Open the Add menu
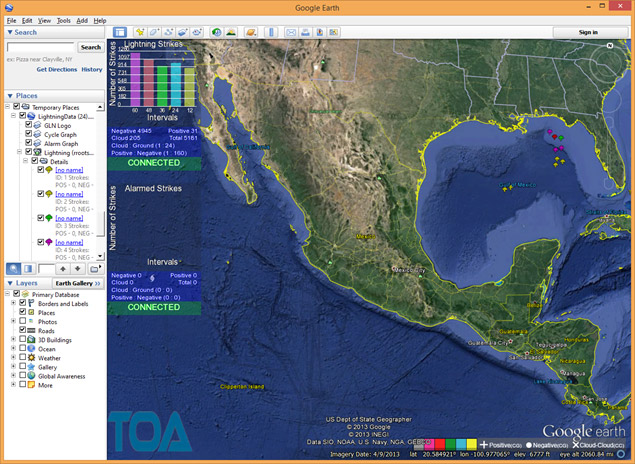Viewport: 635px width, 464px height. point(82,21)
